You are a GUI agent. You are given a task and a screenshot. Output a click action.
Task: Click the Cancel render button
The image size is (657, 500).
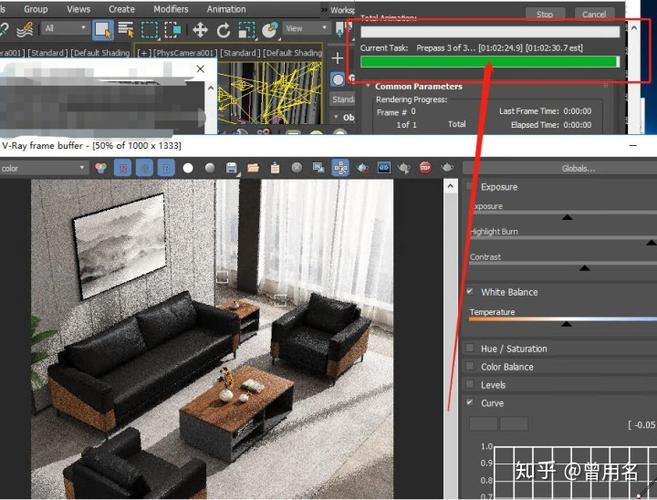pyautogui.click(x=594, y=14)
